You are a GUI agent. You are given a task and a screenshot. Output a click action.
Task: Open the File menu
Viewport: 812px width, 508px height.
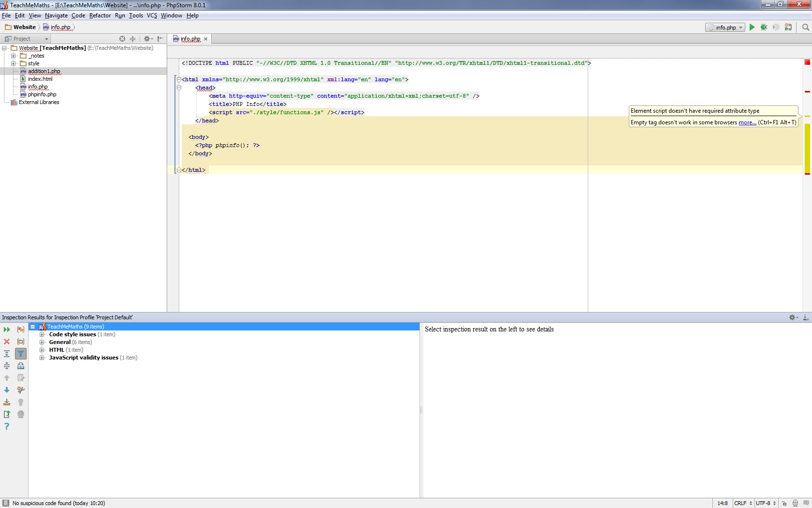(6, 15)
